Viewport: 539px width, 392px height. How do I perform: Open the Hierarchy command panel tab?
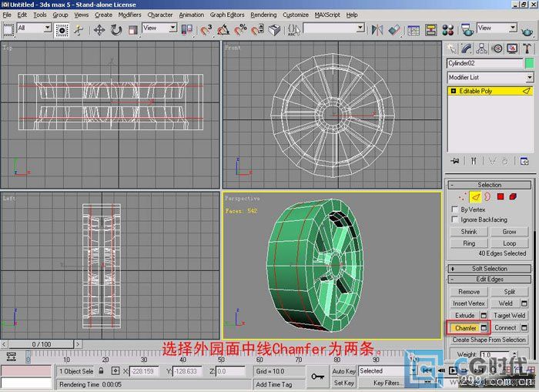481,49
